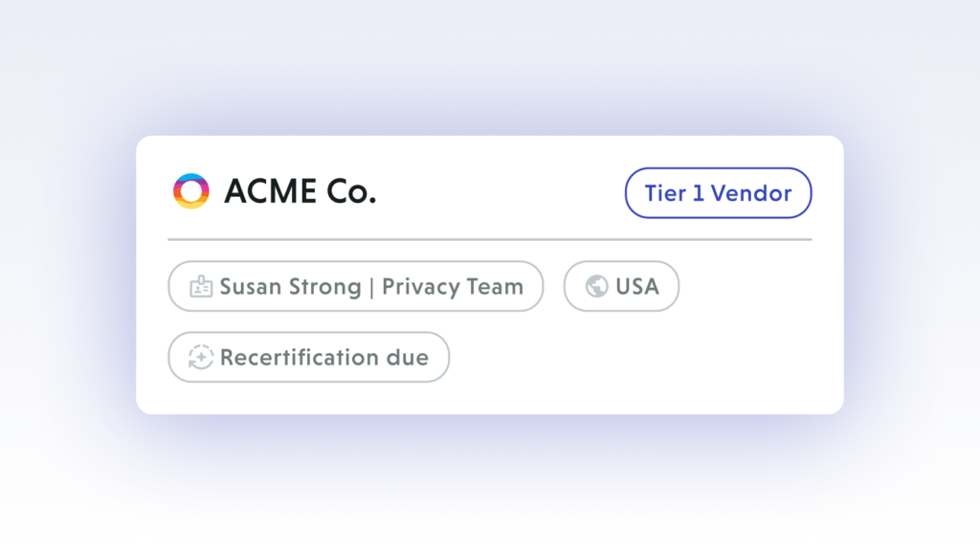The width and height of the screenshot is (980, 550).
Task: Select the USA country chip
Action: click(621, 286)
